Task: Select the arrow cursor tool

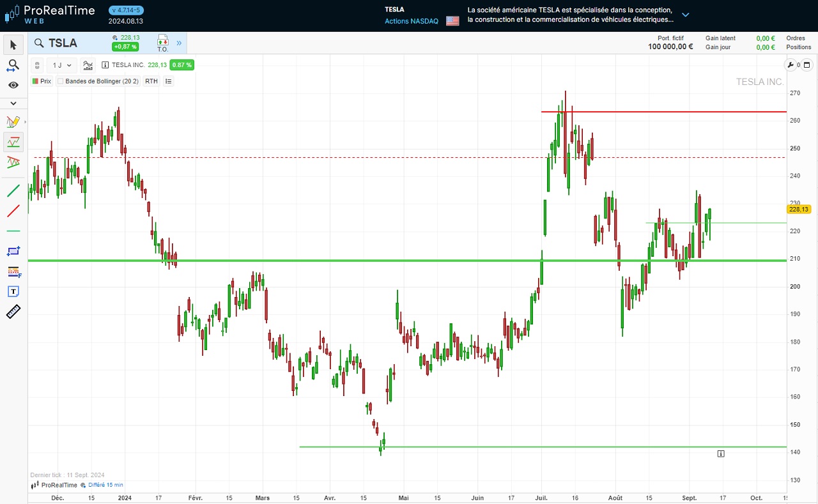Action: (x=13, y=45)
